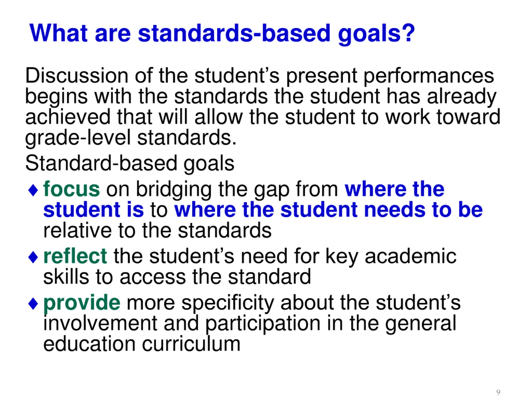Click the line starting 'achieved that will allow'

point(263,117)
